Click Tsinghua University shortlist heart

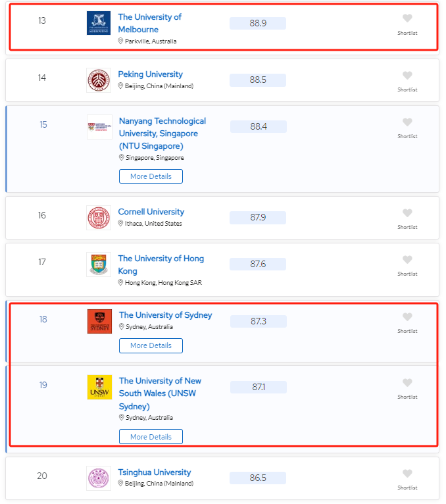point(407,474)
